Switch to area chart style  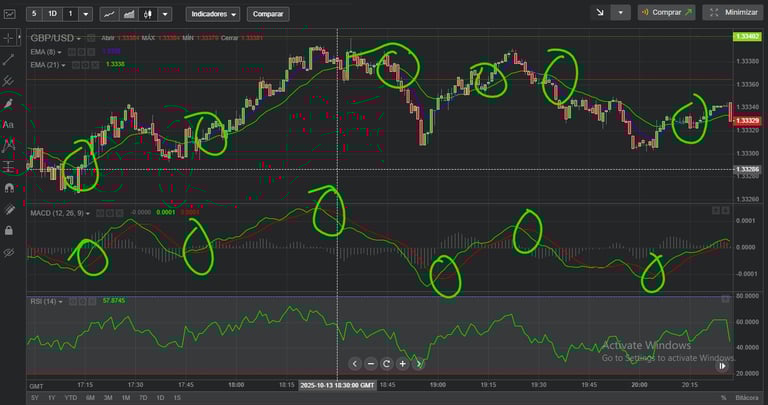click(129, 14)
